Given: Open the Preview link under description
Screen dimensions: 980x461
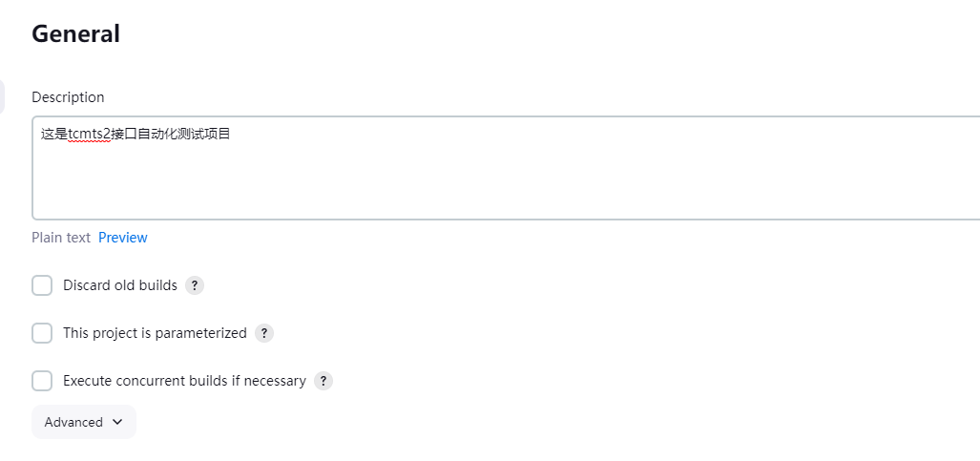Looking at the screenshot, I should click(x=123, y=238).
